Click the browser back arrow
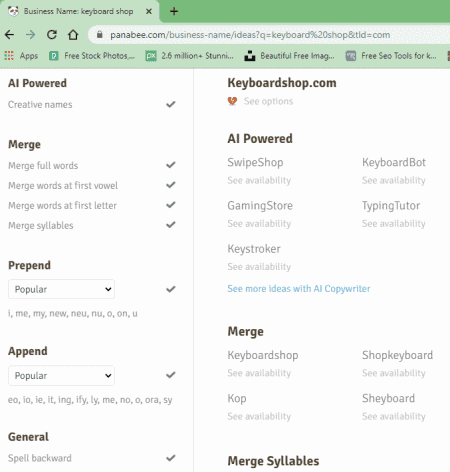 tap(10, 35)
